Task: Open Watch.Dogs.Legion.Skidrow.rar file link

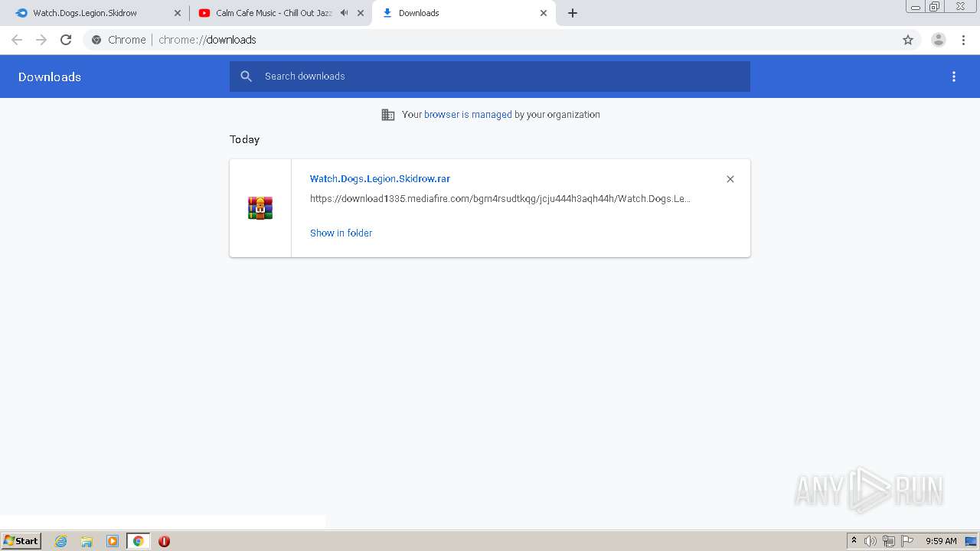Action: 380,178
